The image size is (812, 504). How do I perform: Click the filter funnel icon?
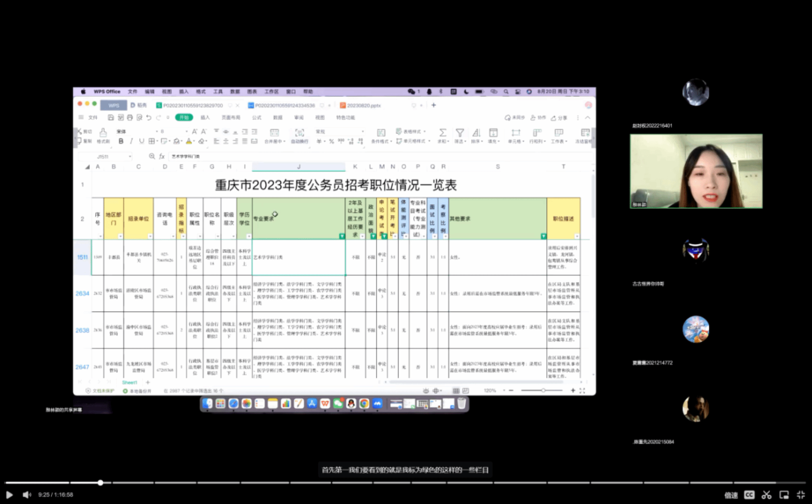[x=460, y=133]
